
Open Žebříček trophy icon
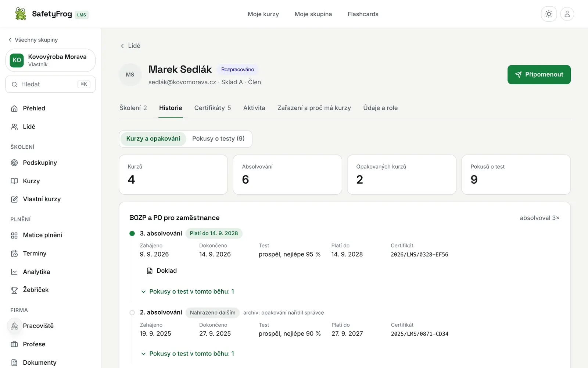point(14,290)
